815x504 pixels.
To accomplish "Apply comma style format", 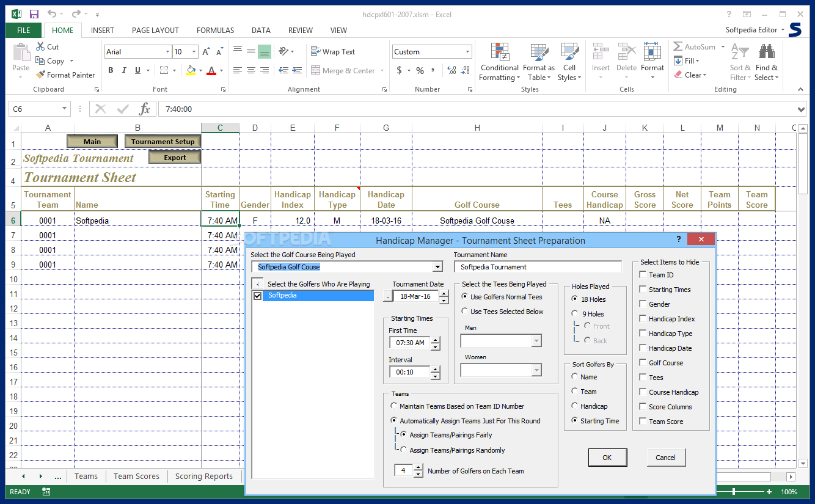I will (433, 71).
